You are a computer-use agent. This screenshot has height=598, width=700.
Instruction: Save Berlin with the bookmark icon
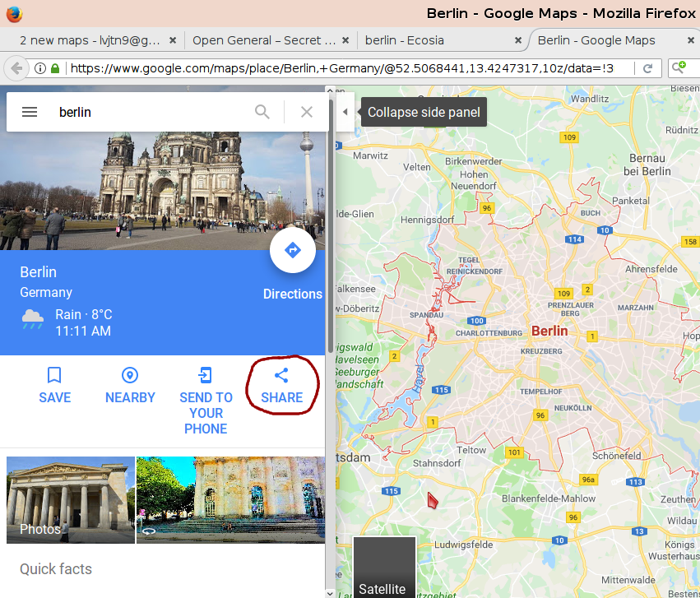(54, 375)
